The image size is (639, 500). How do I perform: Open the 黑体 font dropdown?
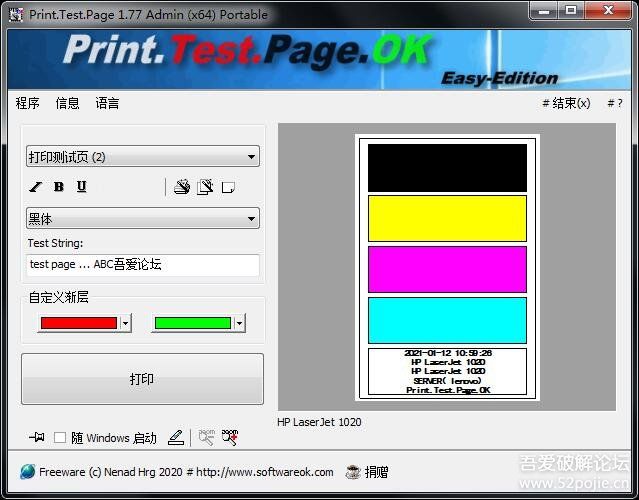[x=143, y=218]
